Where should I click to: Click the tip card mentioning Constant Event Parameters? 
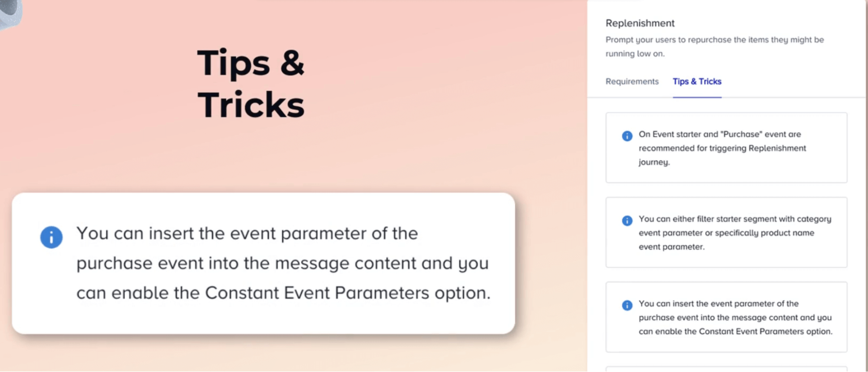pos(726,318)
